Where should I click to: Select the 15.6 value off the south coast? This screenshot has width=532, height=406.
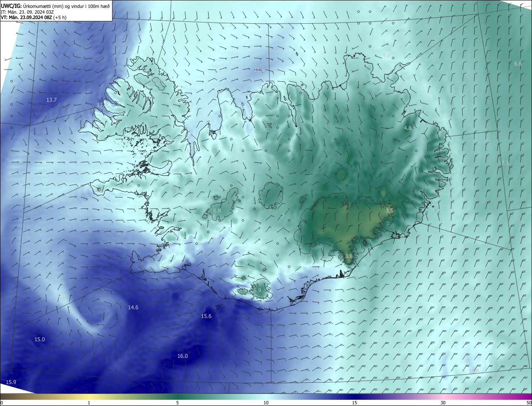[x=206, y=316]
